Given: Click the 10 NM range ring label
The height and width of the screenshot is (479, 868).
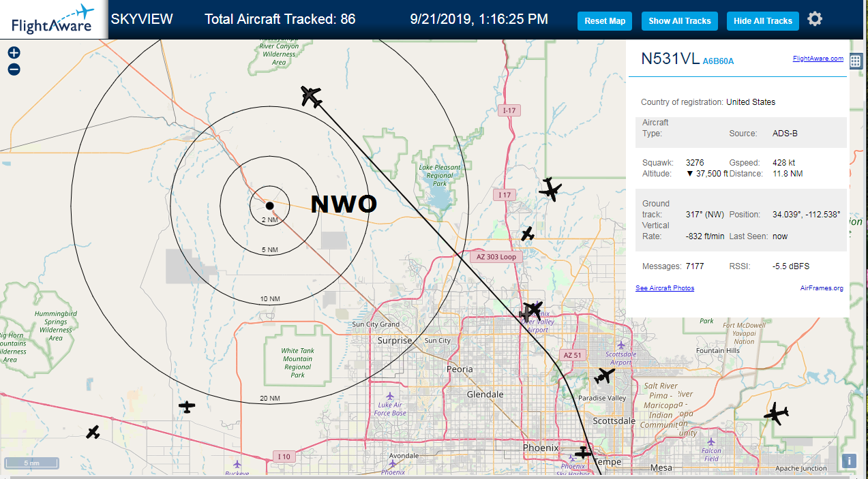Looking at the screenshot, I should coord(270,299).
